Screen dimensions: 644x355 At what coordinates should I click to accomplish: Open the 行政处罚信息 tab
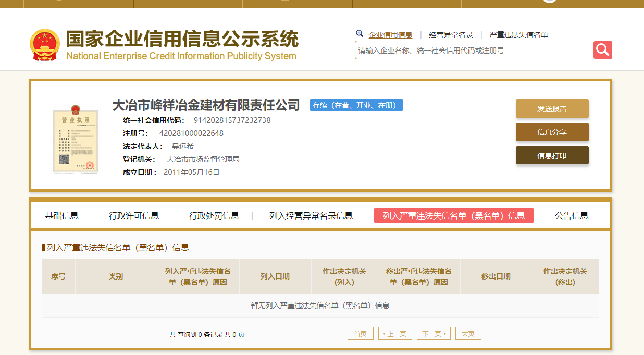(214, 215)
